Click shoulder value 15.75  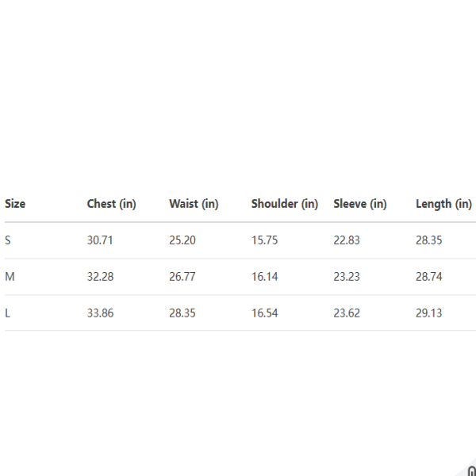point(264,240)
